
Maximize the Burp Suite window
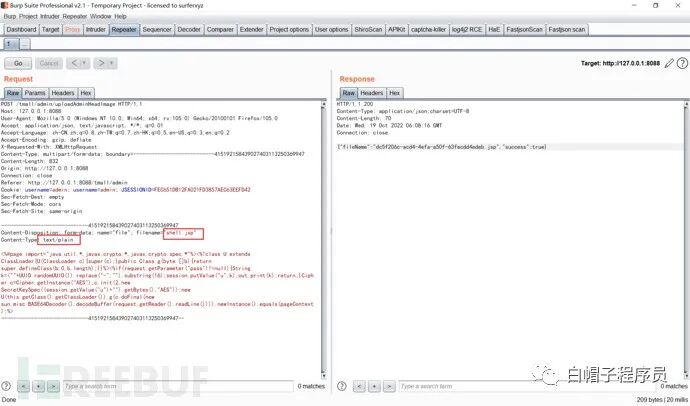pos(655,5)
